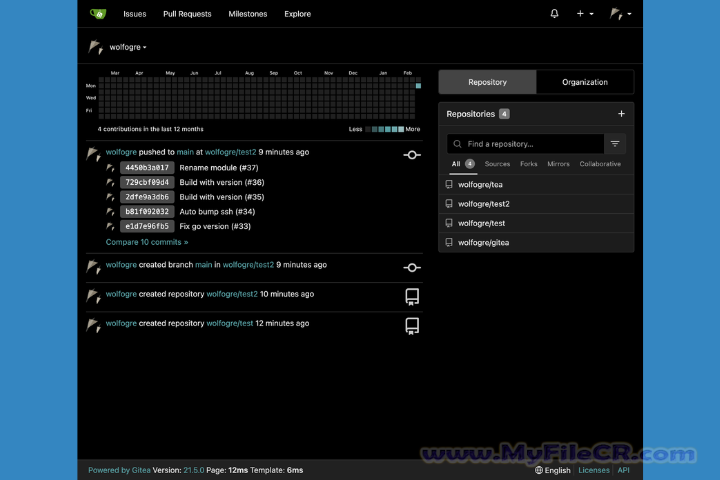Click repository icon for created wolfogre/test2 activity
This screenshot has width=720, height=480.
coord(412,297)
